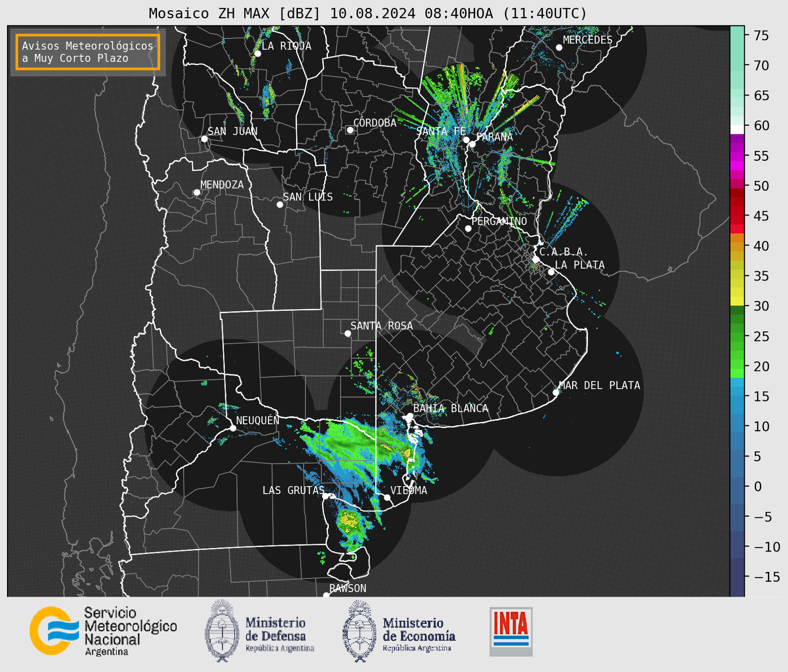
Task: Select the NEUQUÉN city marker dot
Action: 233,428
